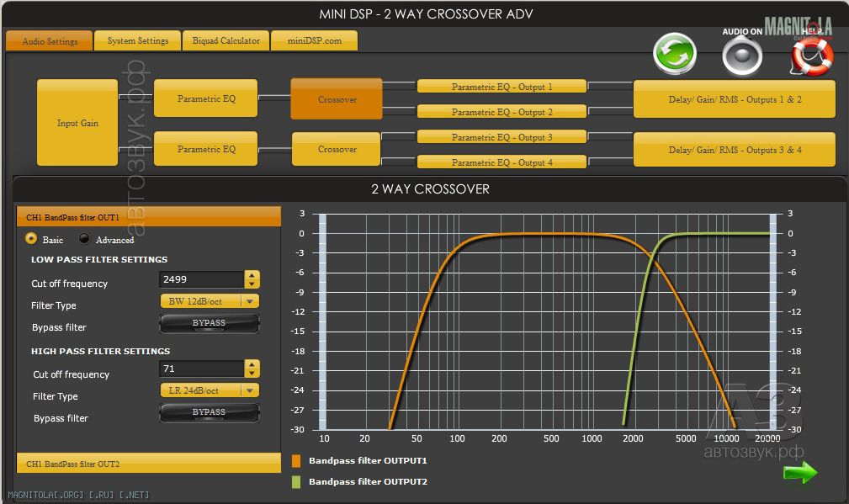The width and height of the screenshot is (849, 504).
Task: Click the Bandpass filter OUTPUT1 legend label
Action: click(368, 461)
